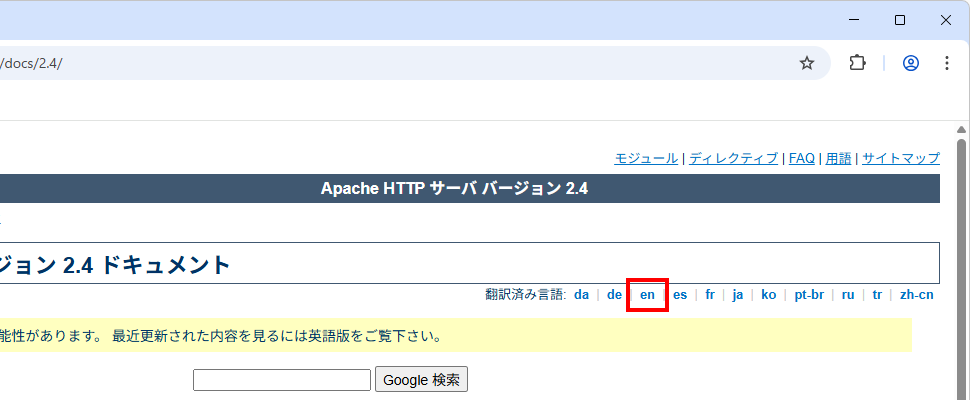Open the 用語 link

[x=838, y=158]
